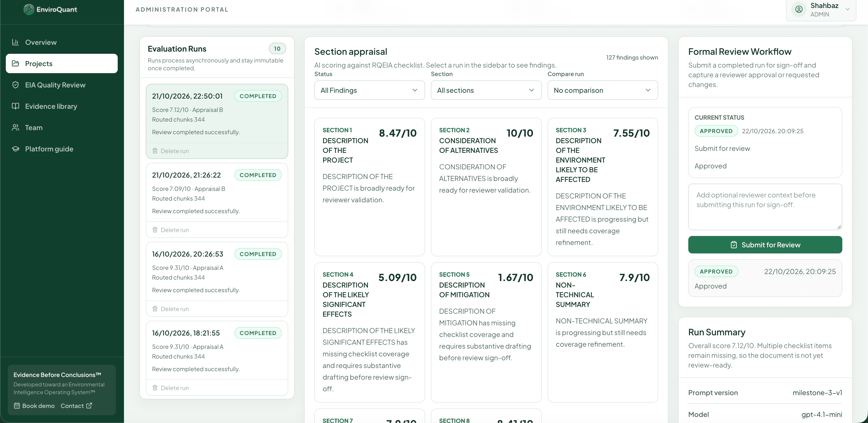Click the Projects folder icon
Screen dimensions: 868x423
click(x=15, y=63)
